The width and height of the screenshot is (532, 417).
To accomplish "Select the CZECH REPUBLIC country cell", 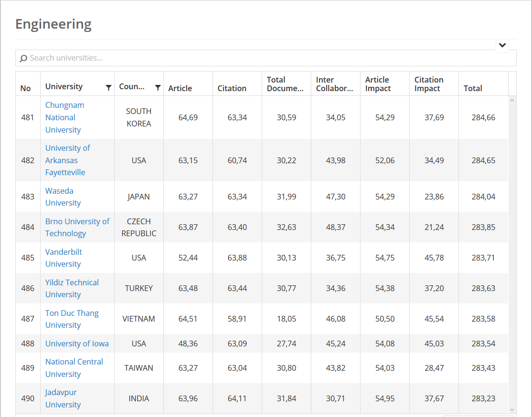I will click(139, 227).
